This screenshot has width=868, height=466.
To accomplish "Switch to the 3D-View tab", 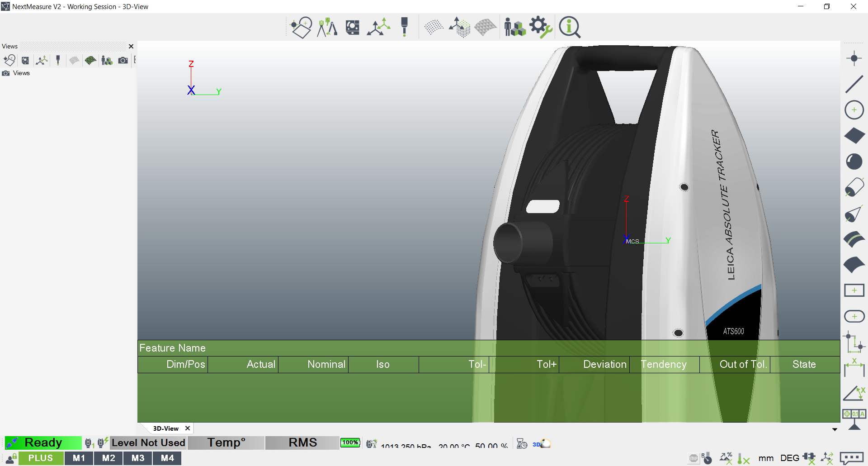I will (x=165, y=428).
